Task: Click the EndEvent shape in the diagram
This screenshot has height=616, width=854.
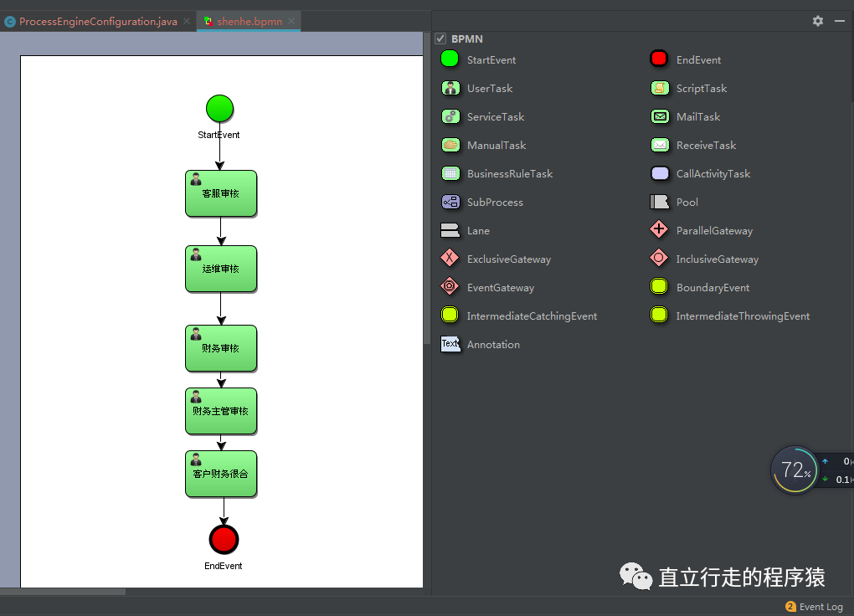Action: pyautogui.click(x=224, y=539)
